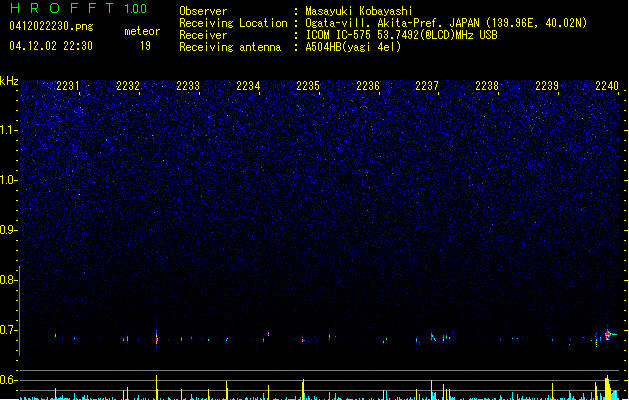Click time marker 2238
The image size is (629, 400).
click(487, 86)
